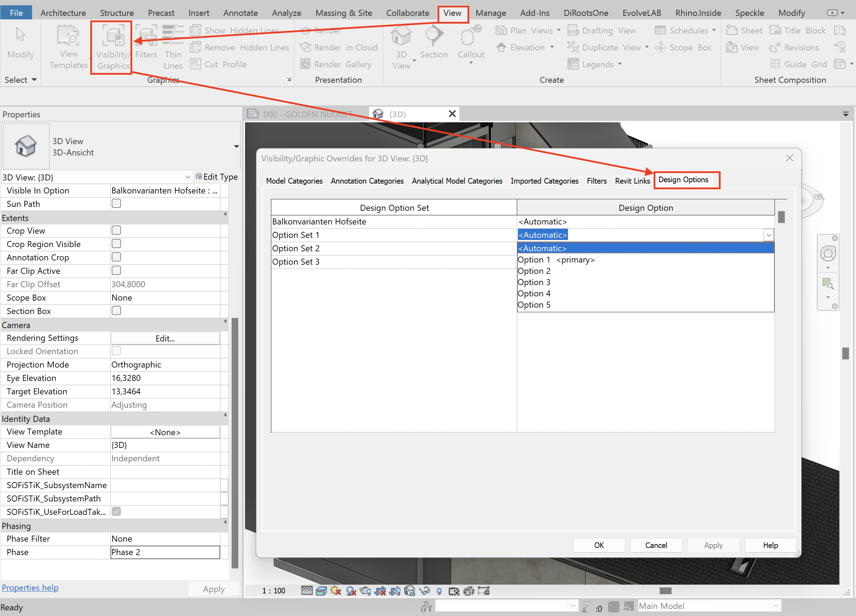
Task: Click the Cancel button in dialog
Action: [x=656, y=545]
